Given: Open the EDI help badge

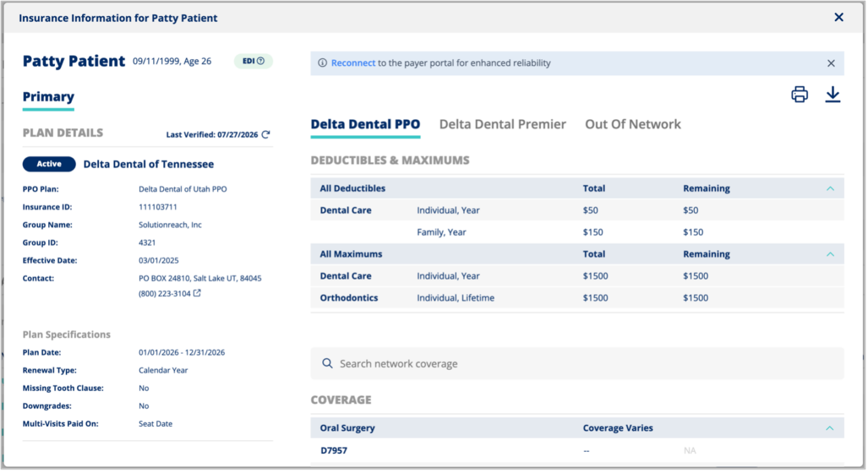Looking at the screenshot, I should pos(254,61).
